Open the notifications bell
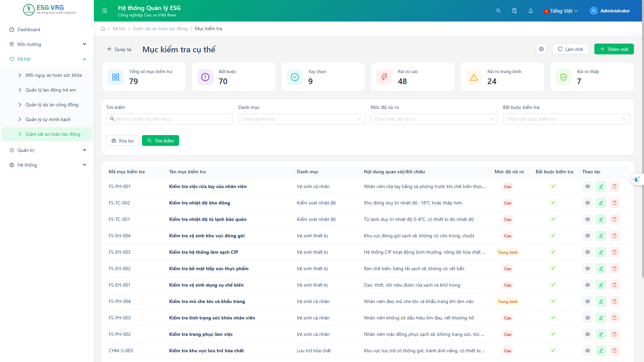The height and width of the screenshot is (362, 644). click(x=531, y=11)
